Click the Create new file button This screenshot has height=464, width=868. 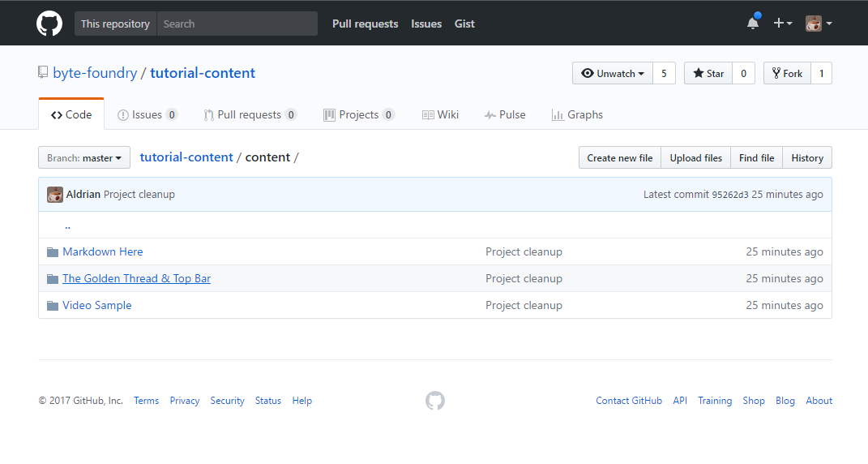(x=620, y=158)
